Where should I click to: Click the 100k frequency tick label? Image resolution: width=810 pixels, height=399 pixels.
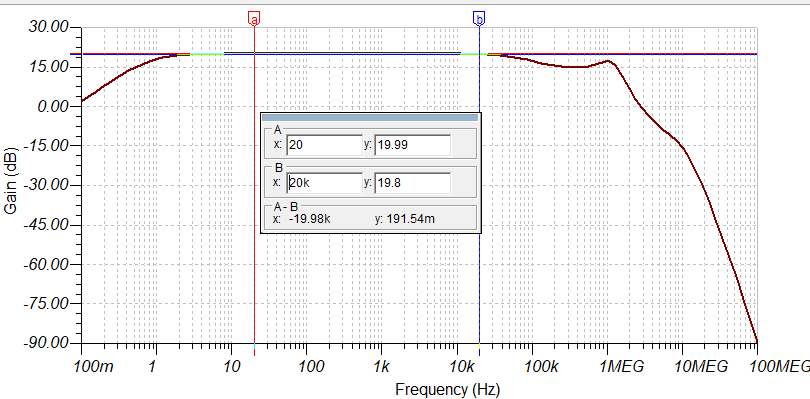[543, 366]
